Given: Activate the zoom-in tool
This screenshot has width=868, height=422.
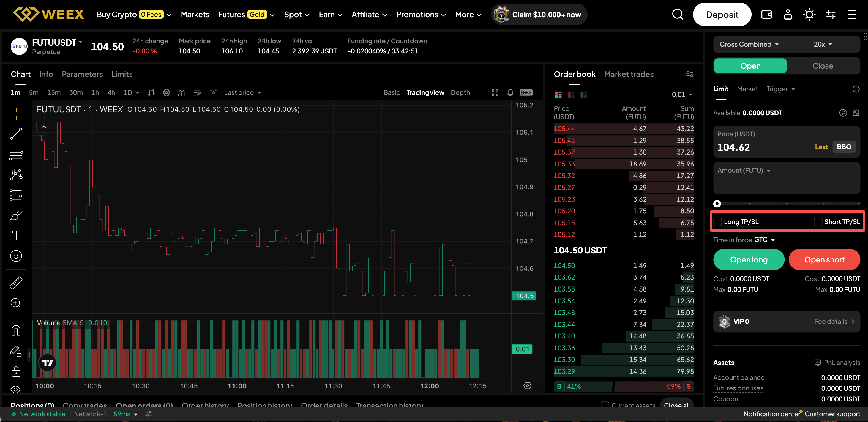Looking at the screenshot, I should coord(16,303).
